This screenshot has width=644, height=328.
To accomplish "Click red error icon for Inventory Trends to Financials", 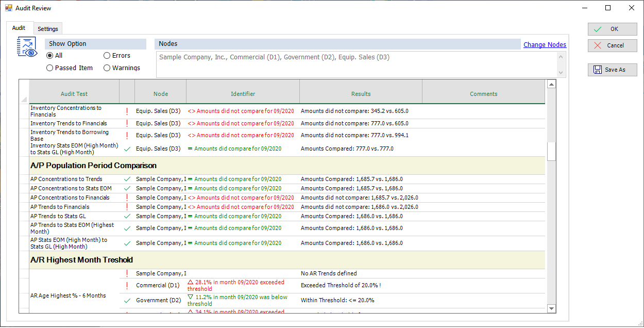I will click(x=127, y=123).
